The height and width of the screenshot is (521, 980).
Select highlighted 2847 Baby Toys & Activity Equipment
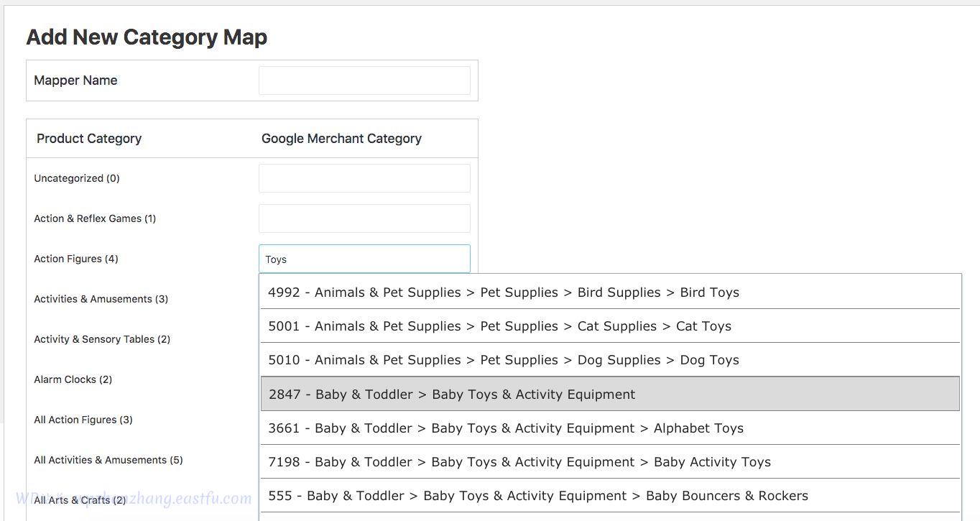pos(452,395)
